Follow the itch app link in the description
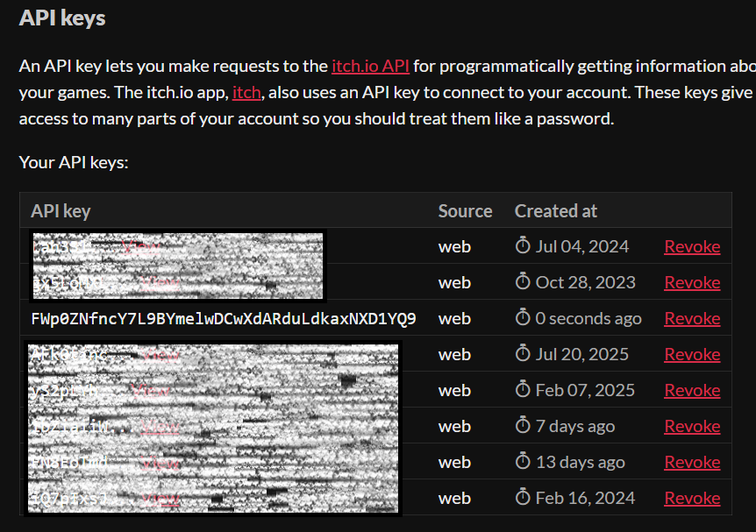The height and width of the screenshot is (532, 756). [x=247, y=92]
